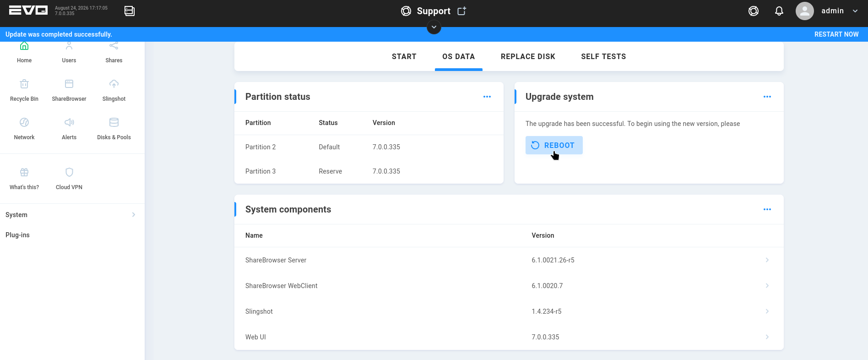Click the REBOOT button
The width and height of the screenshot is (868, 360).
(x=554, y=145)
